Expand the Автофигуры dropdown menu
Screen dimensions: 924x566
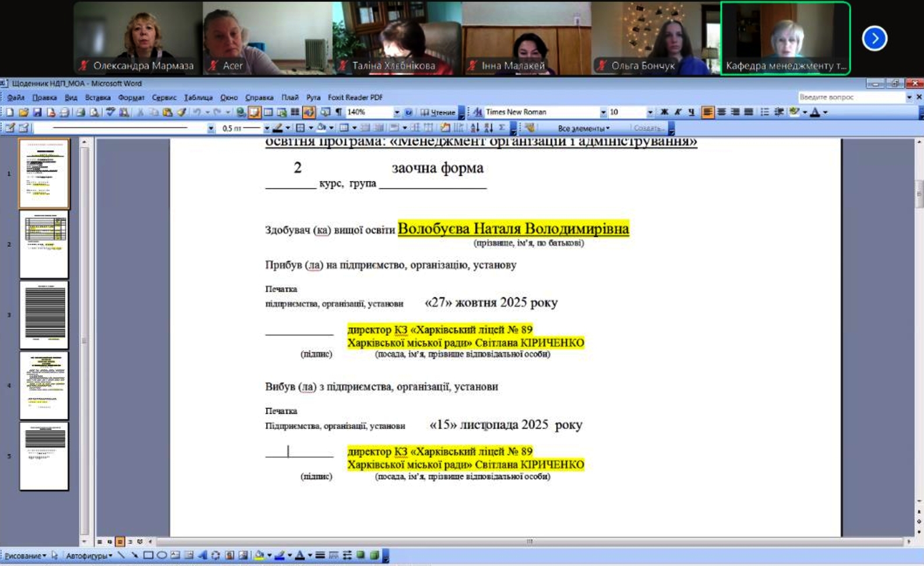(x=89, y=556)
